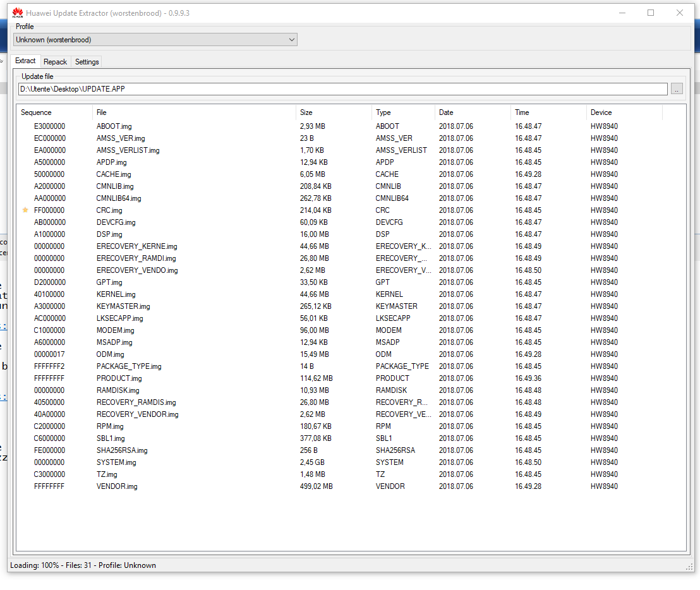Screen dimensions: 700x590
Task: Select the AMSS_VER.img file entry
Action: [x=121, y=138]
